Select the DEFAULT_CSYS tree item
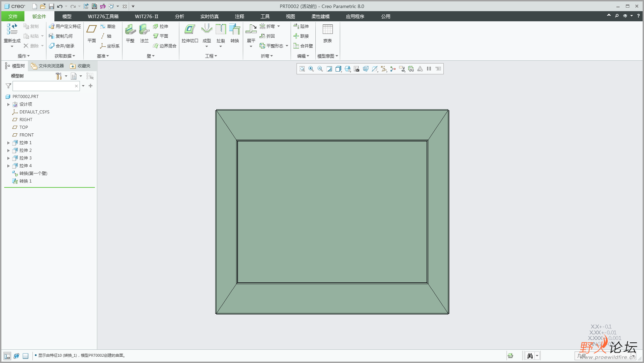Screen dimensions: 644x363 [x=31, y=112]
